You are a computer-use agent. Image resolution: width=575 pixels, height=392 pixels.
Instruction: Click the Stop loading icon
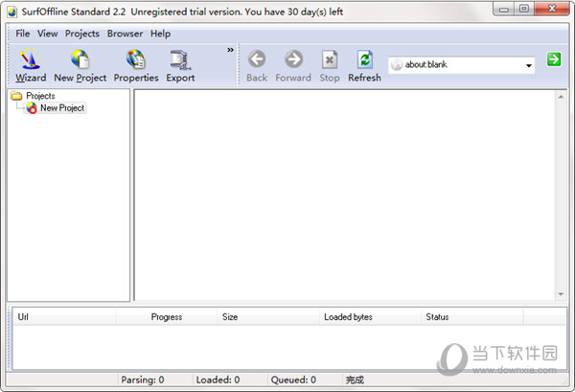[x=330, y=65]
